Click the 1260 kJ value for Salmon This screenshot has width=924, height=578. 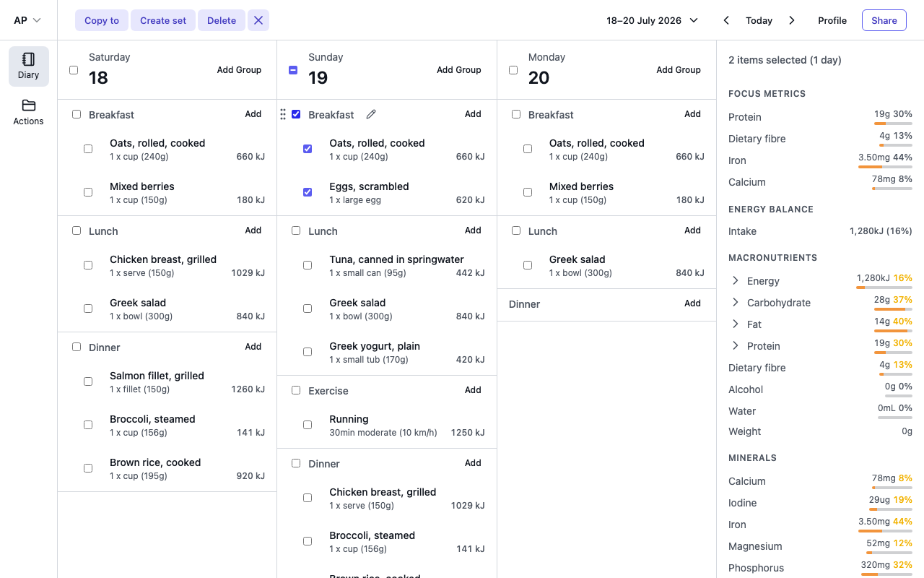click(248, 389)
